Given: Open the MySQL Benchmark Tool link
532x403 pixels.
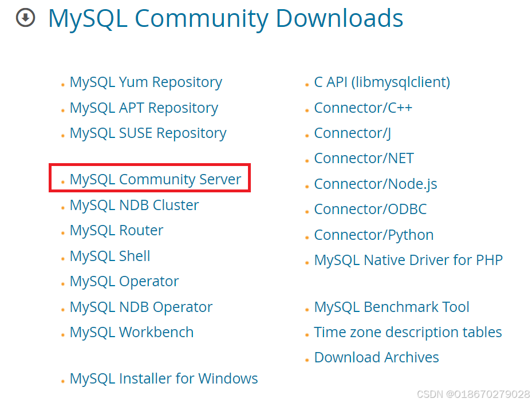Looking at the screenshot, I should click(x=392, y=307).
